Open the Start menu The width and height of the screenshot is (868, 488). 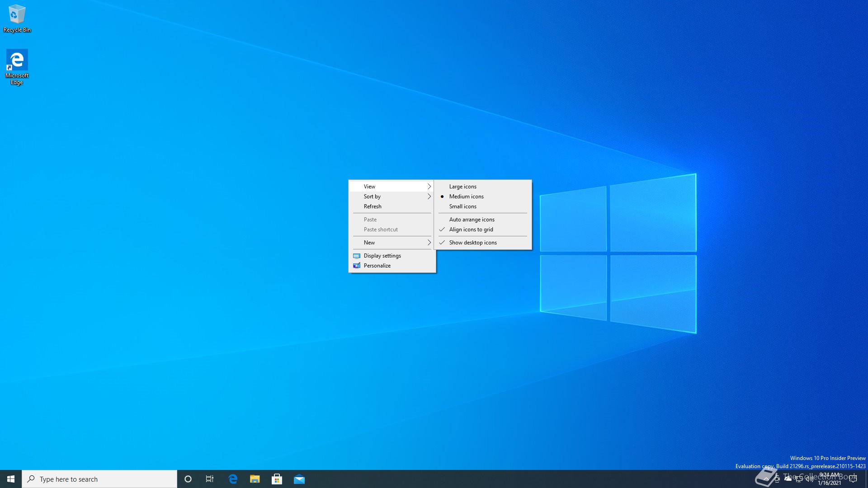(11, 479)
